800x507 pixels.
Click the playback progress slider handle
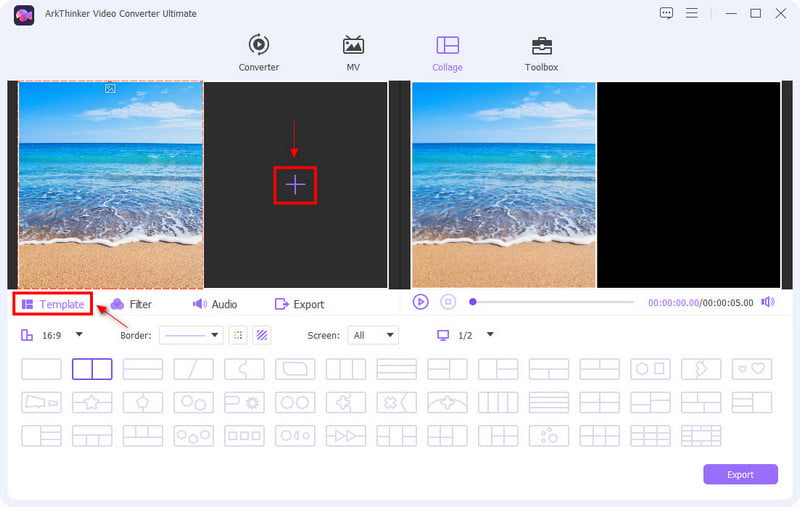473,302
